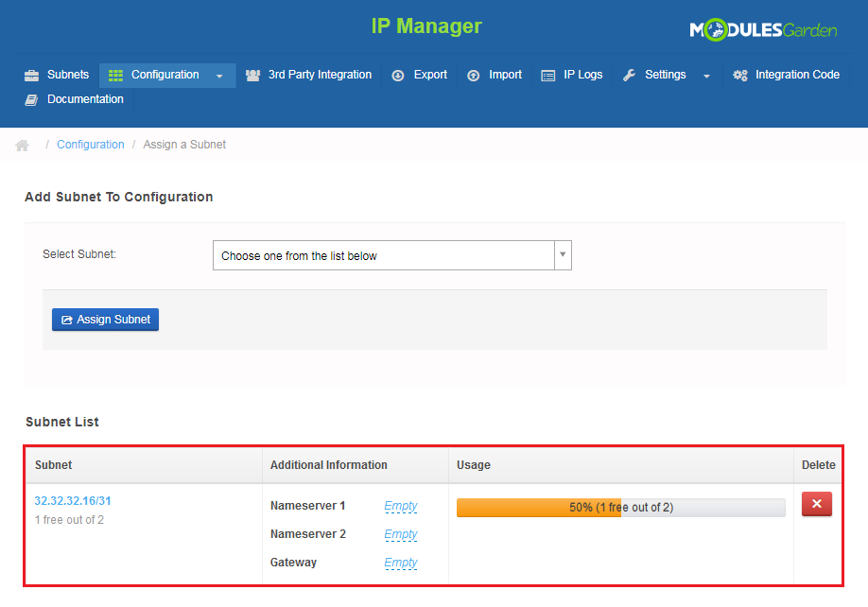Click the Subnet column header
868x607 pixels.
click(x=53, y=465)
